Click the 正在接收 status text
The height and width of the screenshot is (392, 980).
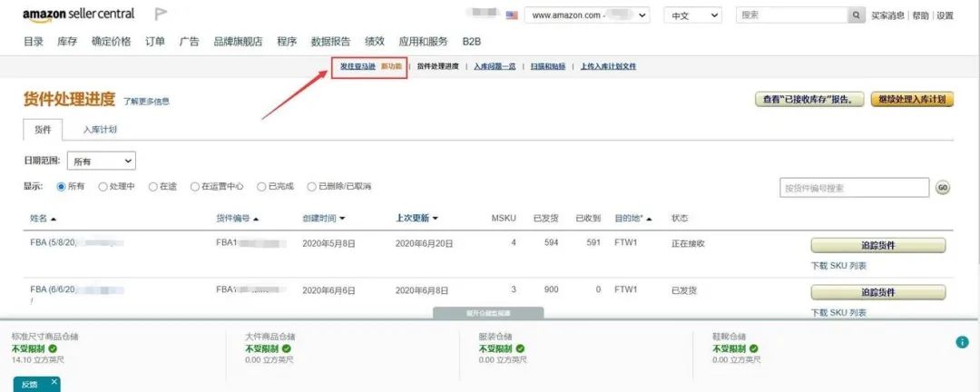(688, 244)
